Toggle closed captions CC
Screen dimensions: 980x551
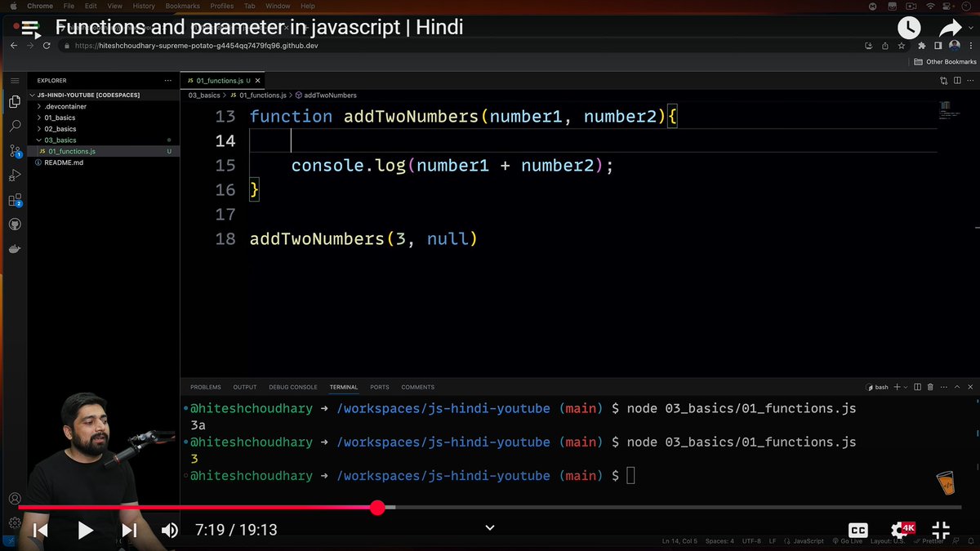click(x=857, y=531)
